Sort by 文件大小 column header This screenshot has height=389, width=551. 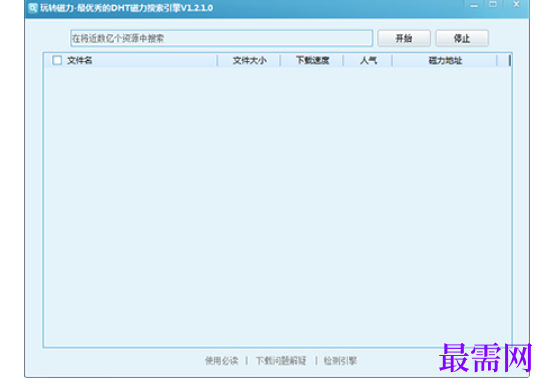249,60
